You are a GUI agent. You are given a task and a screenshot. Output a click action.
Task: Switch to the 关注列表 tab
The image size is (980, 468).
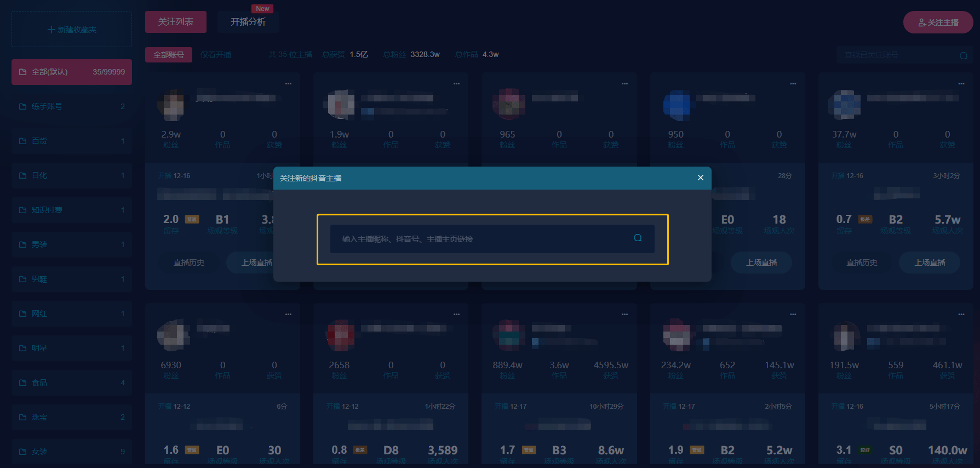coord(176,21)
